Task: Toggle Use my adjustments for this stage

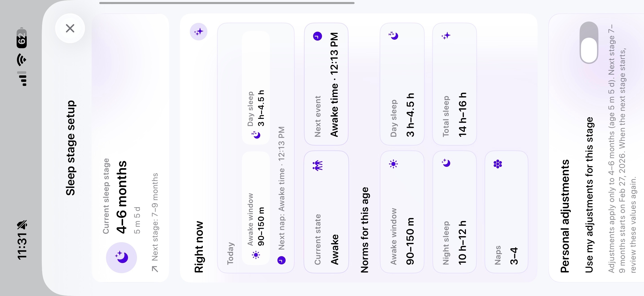Action: click(x=589, y=42)
